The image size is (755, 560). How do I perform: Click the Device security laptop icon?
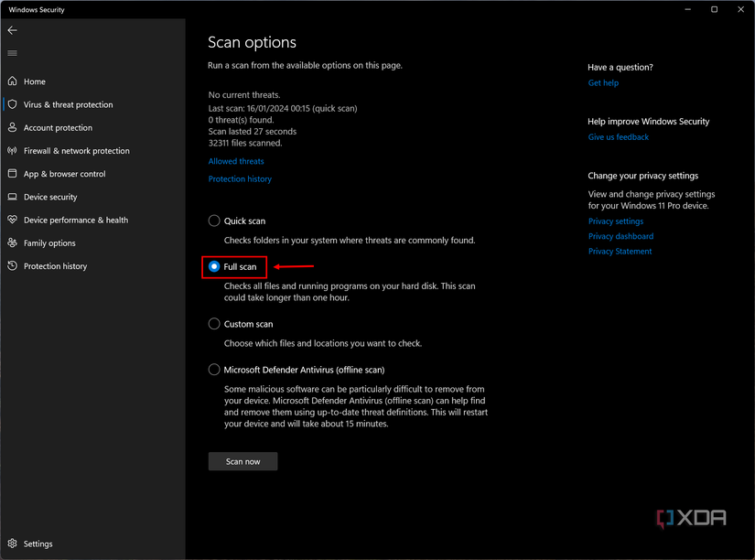point(13,197)
